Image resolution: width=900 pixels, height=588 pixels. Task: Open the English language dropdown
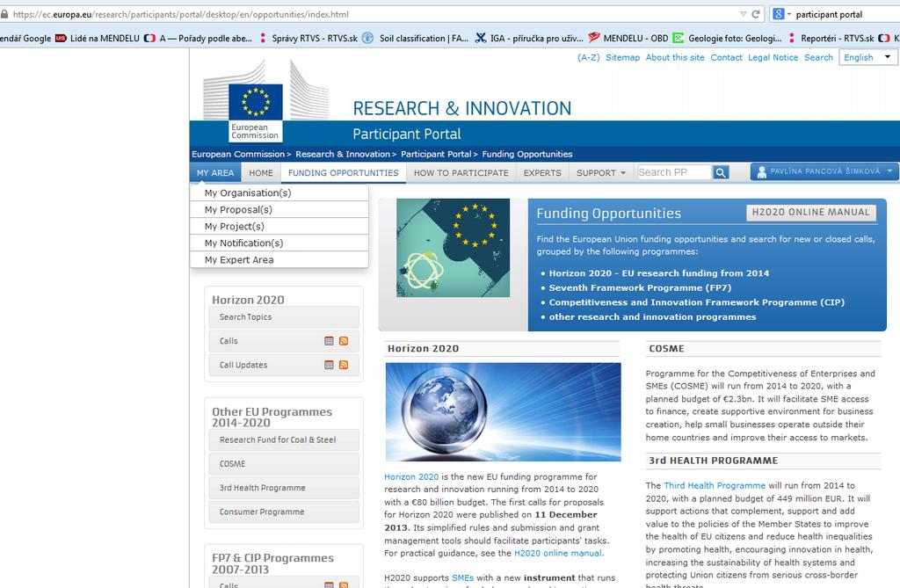pos(867,57)
